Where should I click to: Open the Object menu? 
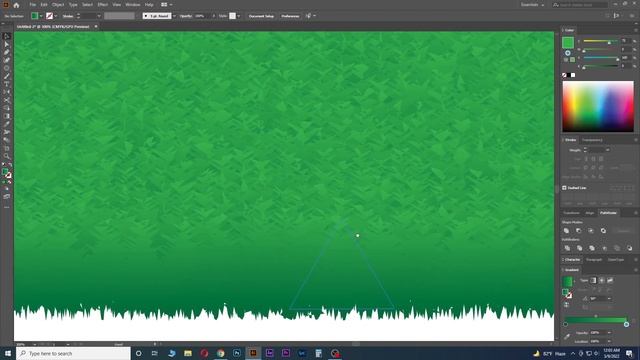click(x=58, y=5)
